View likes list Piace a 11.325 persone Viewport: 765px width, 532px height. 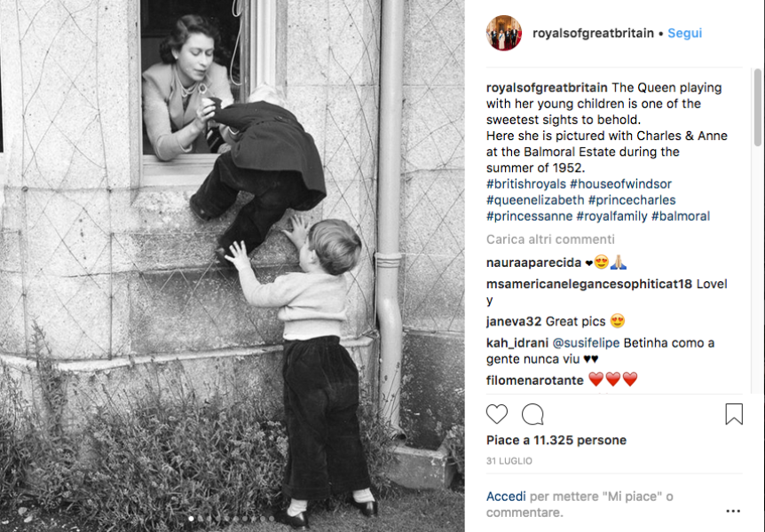pos(556,441)
